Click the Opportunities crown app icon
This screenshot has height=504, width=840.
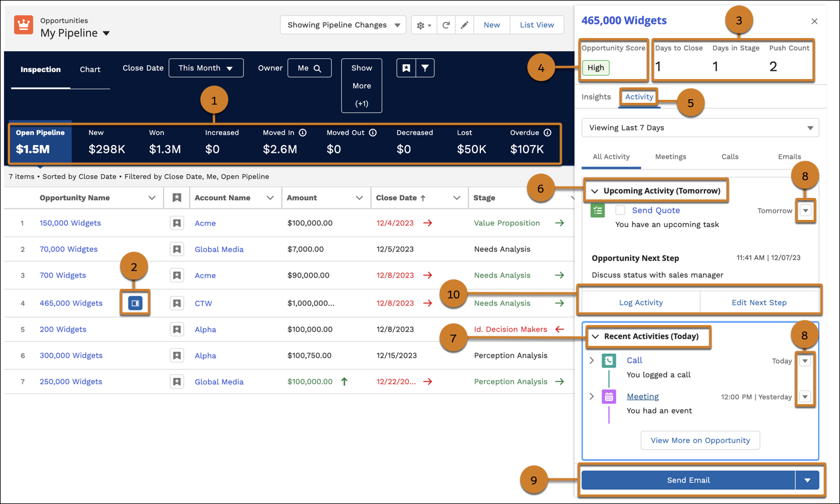click(24, 25)
